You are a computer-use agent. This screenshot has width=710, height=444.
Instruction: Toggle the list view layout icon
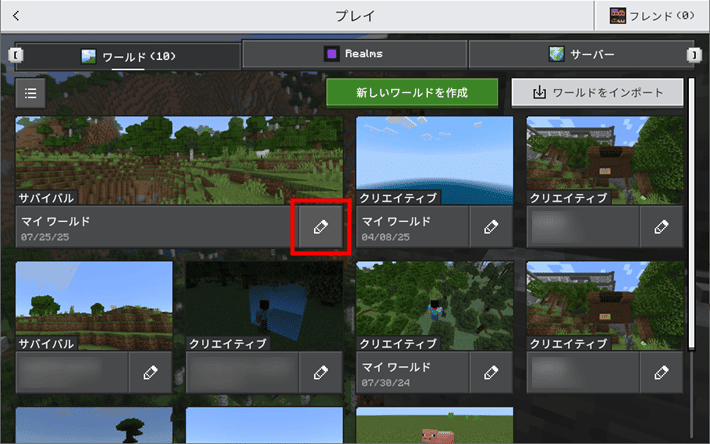click(30, 93)
